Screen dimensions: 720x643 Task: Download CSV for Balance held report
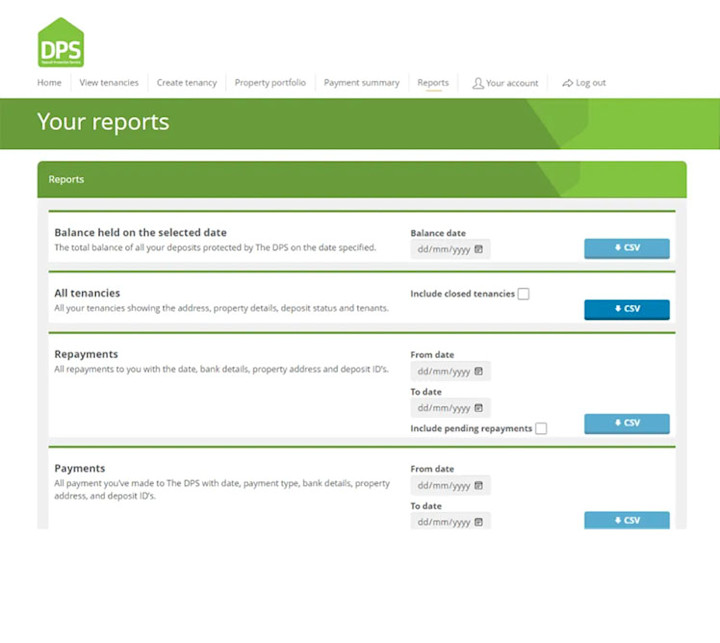[x=627, y=248]
